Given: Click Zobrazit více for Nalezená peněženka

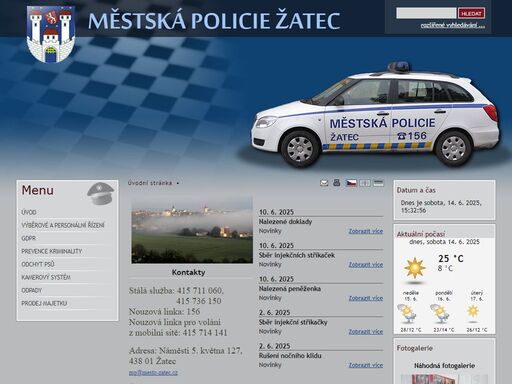Looking at the screenshot, I should (x=366, y=298).
